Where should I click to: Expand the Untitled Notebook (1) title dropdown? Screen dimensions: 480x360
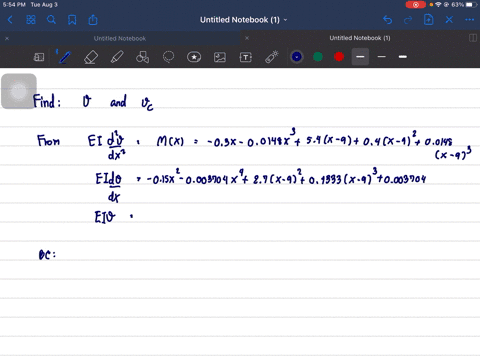click(x=286, y=20)
